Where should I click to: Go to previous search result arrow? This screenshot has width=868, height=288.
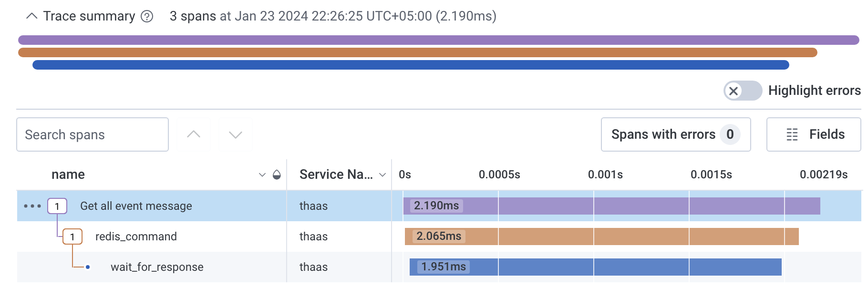pyautogui.click(x=194, y=134)
